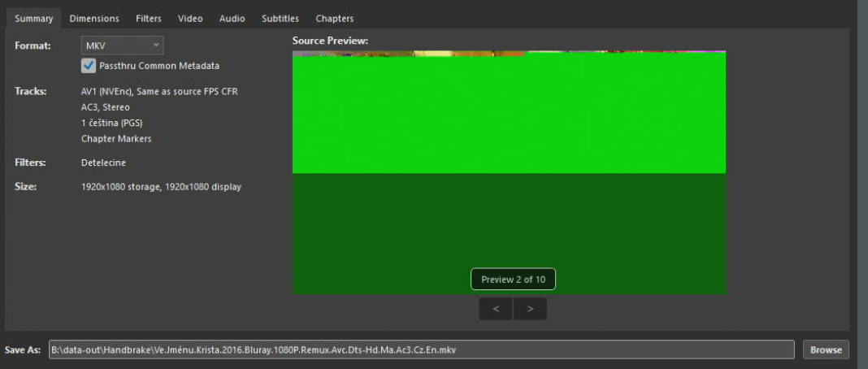Click the green source preview image
The image size is (868, 369).
click(x=509, y=172)
